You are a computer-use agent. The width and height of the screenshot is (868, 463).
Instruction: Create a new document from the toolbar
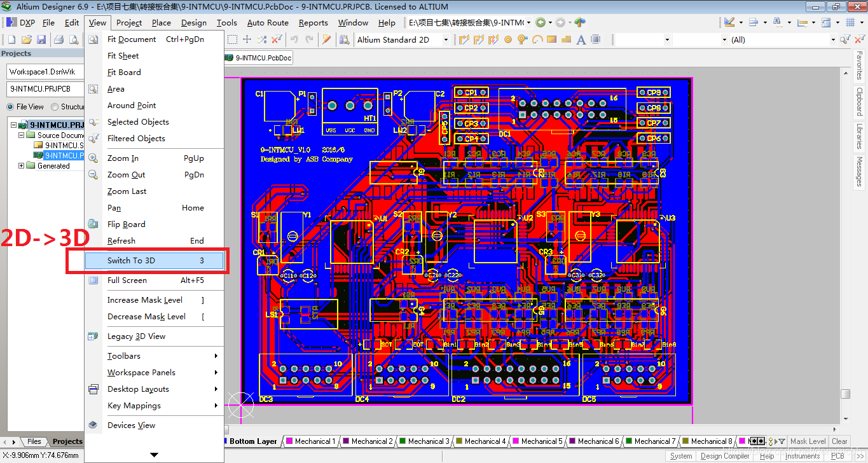(x=11, y=39)
